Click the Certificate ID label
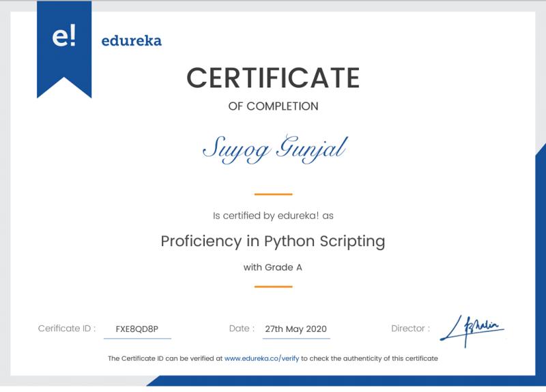Viewport: 546px width, 392px height. point(67,329)
